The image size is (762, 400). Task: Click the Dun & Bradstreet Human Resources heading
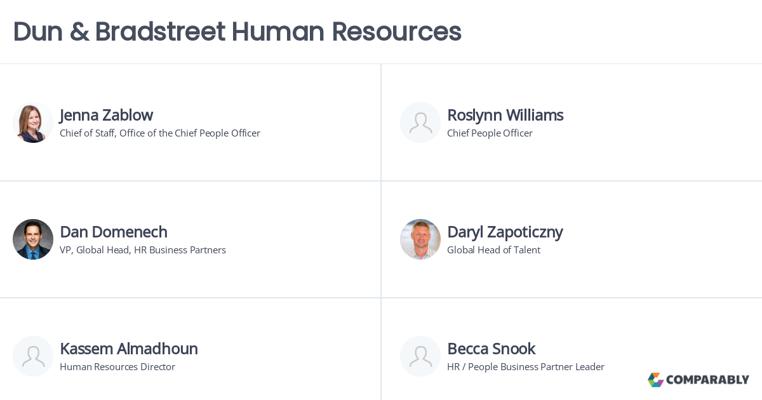click(x=237, y=31)
